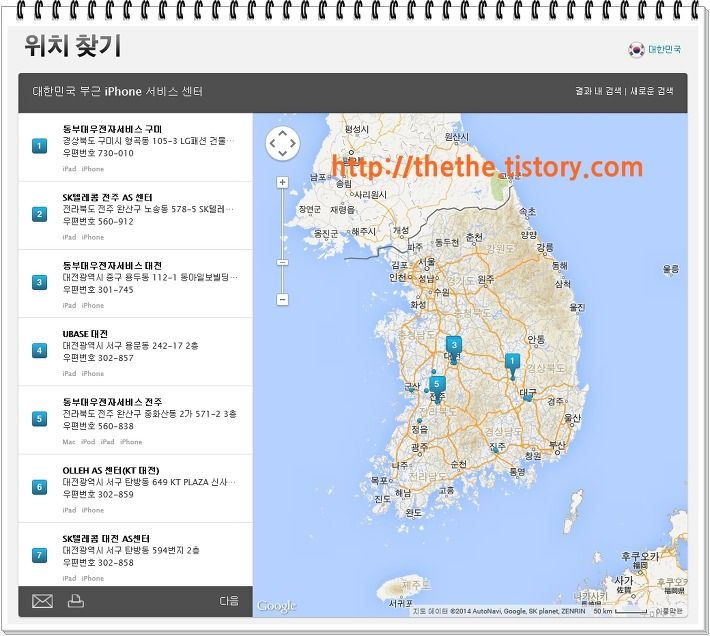Email results using the envelope icon
This screenshot has height=636, width=710.
[x=43, y=601]
